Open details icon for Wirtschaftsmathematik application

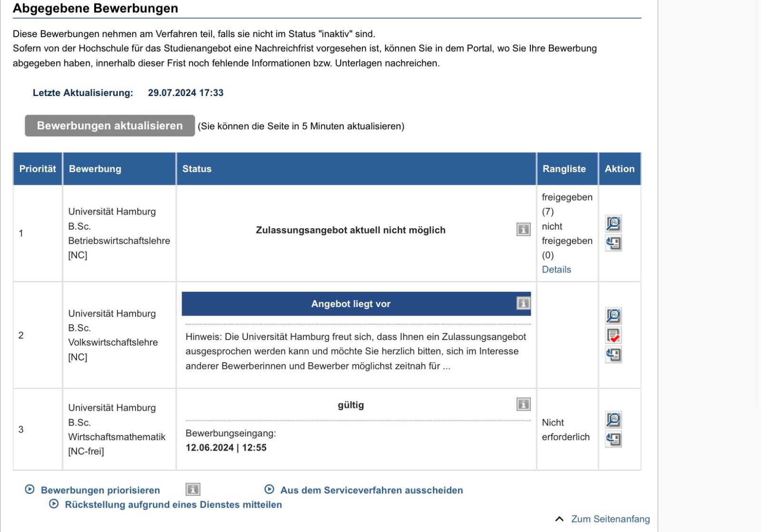[x=613, y=419]
